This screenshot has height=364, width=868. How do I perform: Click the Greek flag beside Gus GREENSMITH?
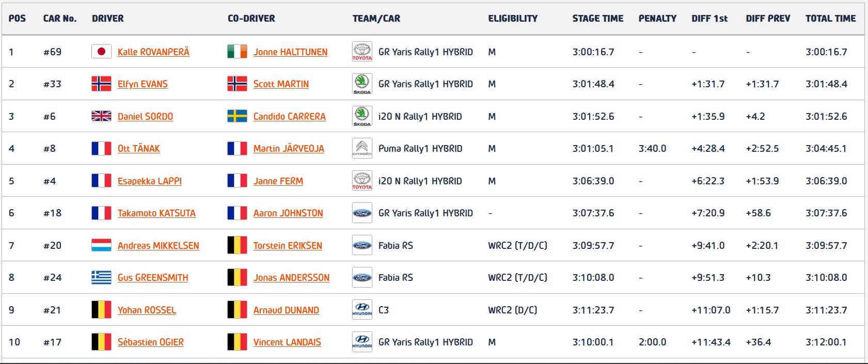pos(101,277)
